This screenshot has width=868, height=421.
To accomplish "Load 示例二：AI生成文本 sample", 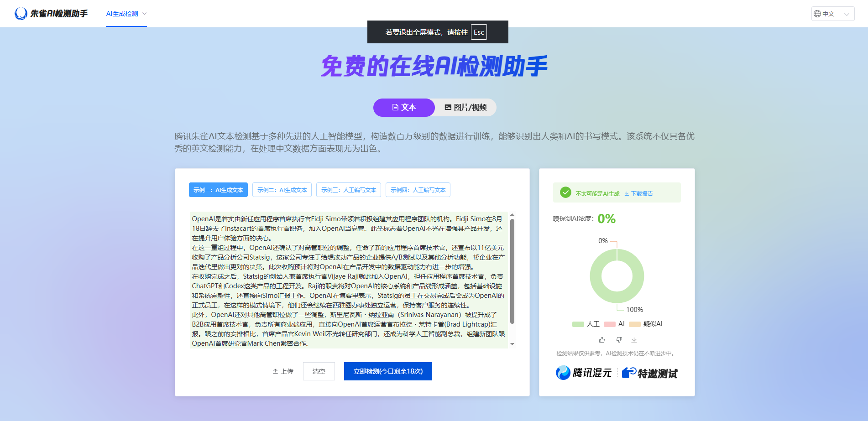I will [282, 190].
